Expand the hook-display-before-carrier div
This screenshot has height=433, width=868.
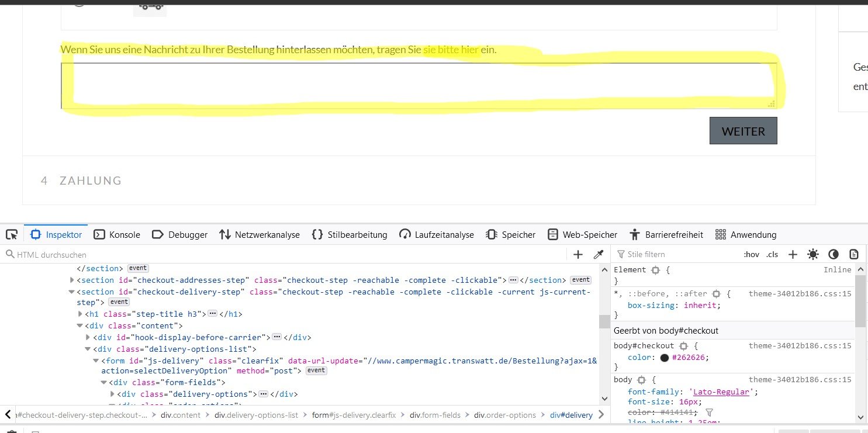88,337
